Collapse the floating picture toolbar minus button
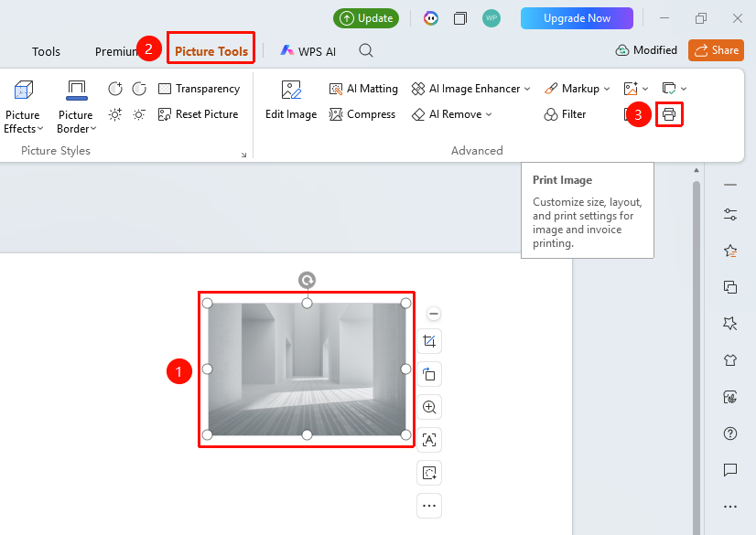 [x=434, y=314]
